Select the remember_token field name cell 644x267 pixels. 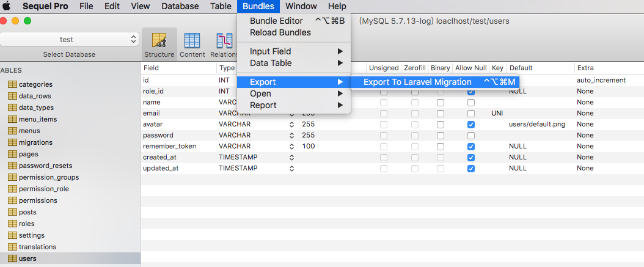[x=169, y=146]
